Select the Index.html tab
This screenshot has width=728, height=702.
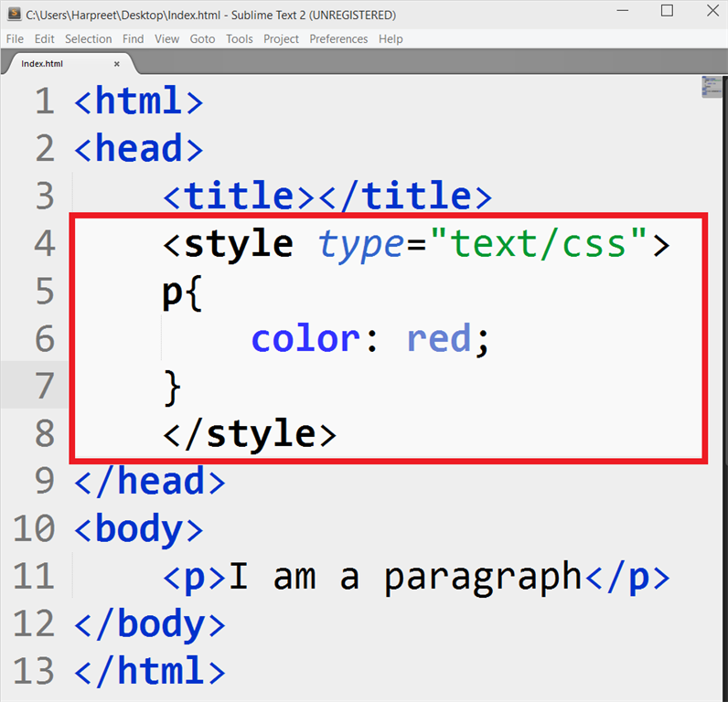[x=46, y=64]
